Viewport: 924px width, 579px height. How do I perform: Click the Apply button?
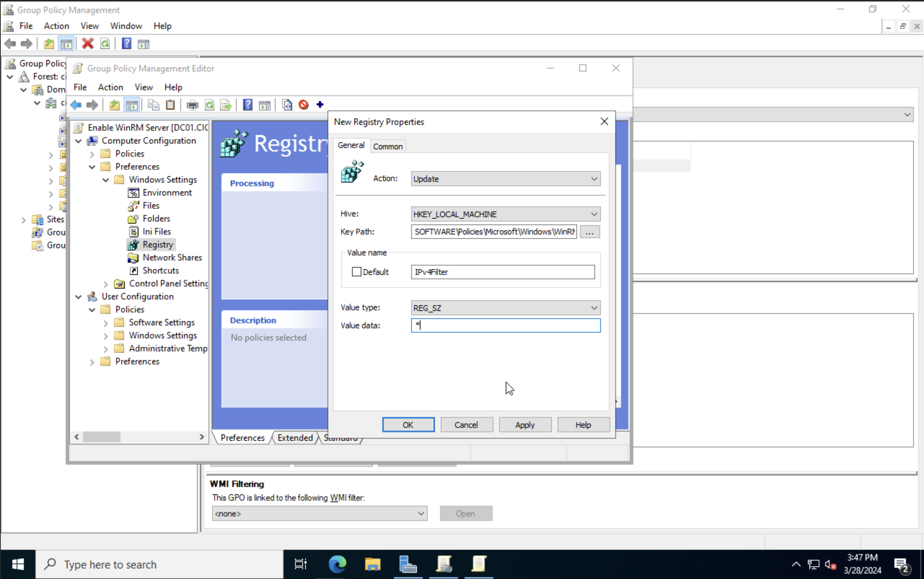pos(525,425)
